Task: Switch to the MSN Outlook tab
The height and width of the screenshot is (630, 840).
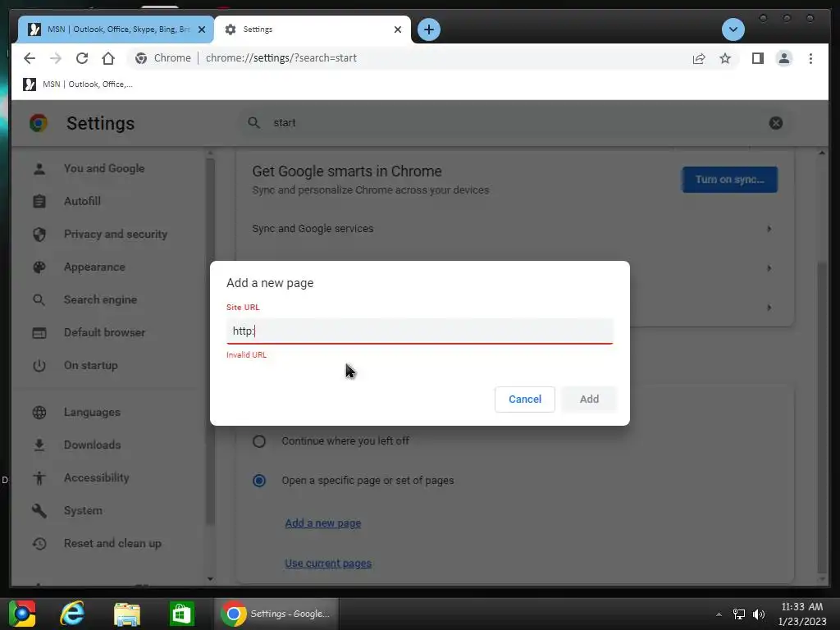Action: point(116,30)
